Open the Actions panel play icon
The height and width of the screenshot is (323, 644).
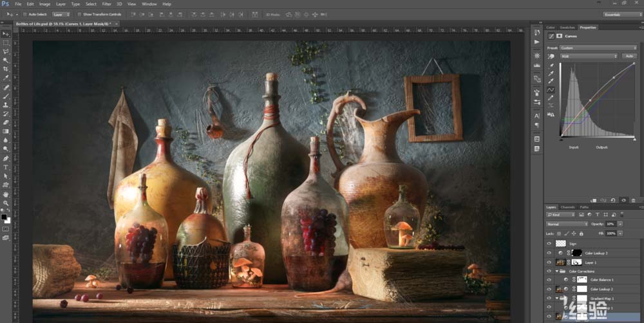pyautogui.click(x=537, y=42)
